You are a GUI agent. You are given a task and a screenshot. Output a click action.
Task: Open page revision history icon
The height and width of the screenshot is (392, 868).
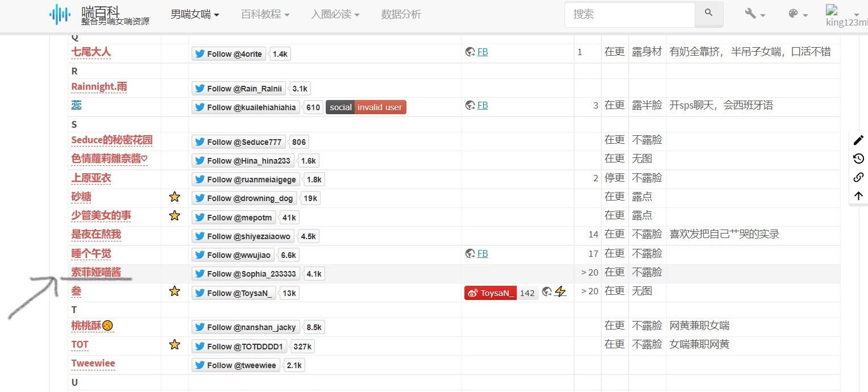[858, 159]
